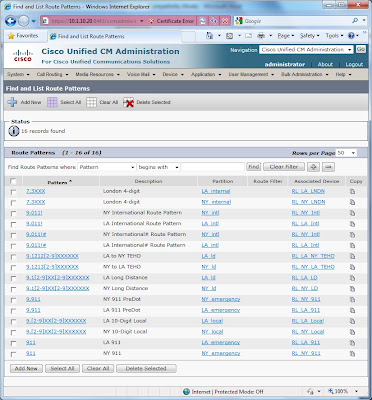Viewport: 372px width, 400px height.
Task: Open the address bar history dropdown arrow
Action: 142,21
